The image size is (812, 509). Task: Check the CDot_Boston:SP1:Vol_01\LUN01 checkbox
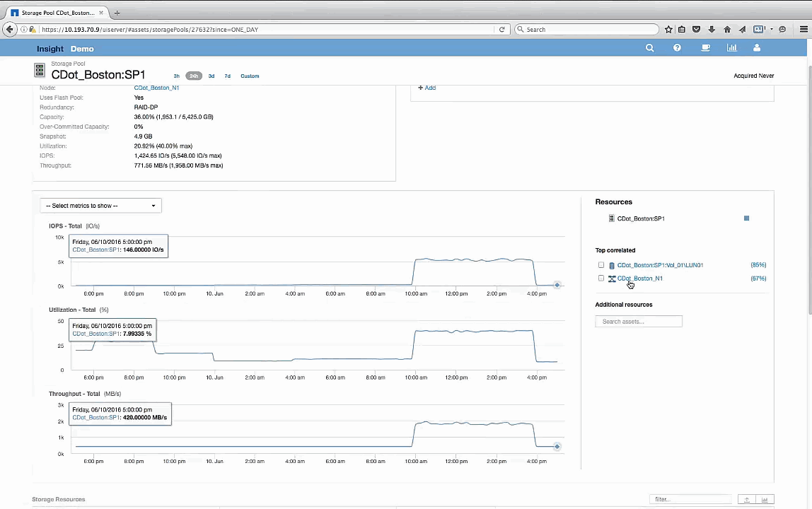601,265
